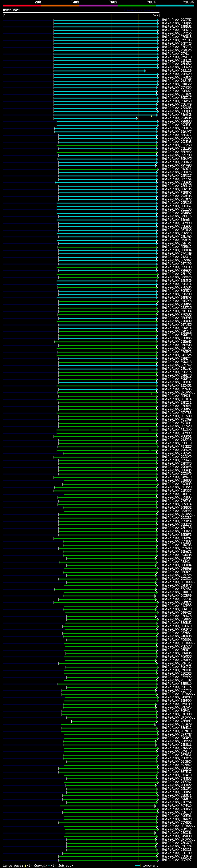
Task: Open hit UniRef100_P73410
Action: tap(176, 775)
